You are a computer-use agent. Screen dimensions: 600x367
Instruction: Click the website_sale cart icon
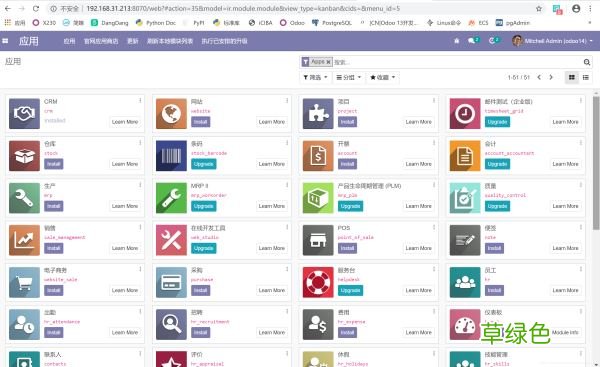tap(24, 282)
